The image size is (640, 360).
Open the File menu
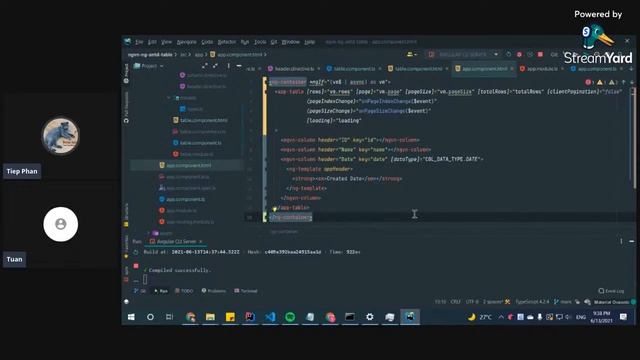click(139, 42)
